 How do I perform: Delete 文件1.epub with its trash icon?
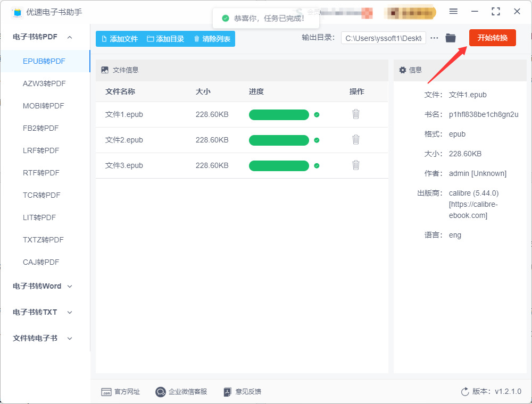coord(355,114)
